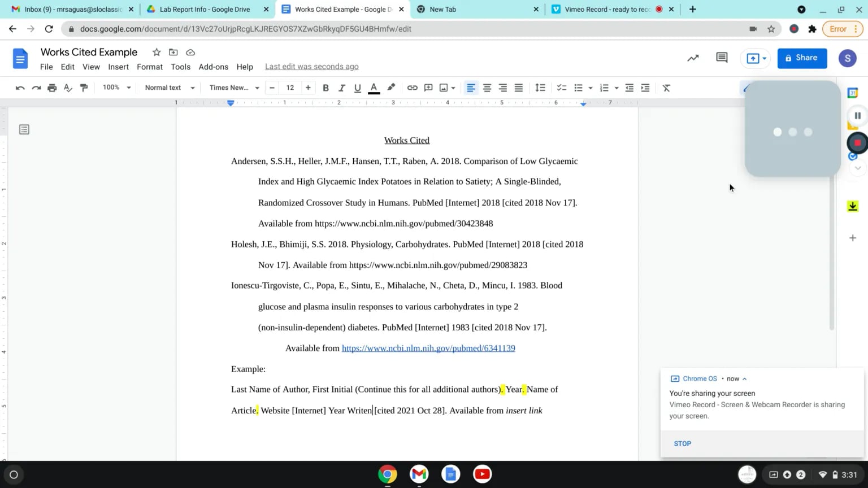The width and height of the screenshot is (868, 488).
Task: Increase indent of the paragraph
Action: pos(645,88)
